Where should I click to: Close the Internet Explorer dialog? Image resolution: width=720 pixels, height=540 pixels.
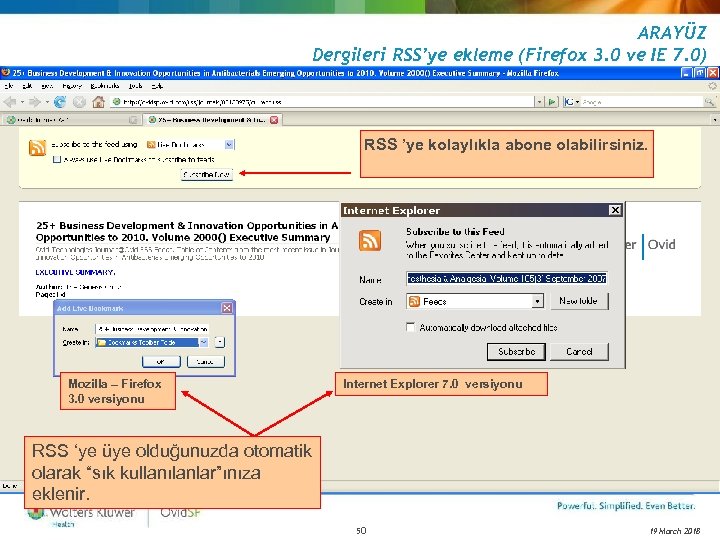pyautogui.click(x=615, y=210)
